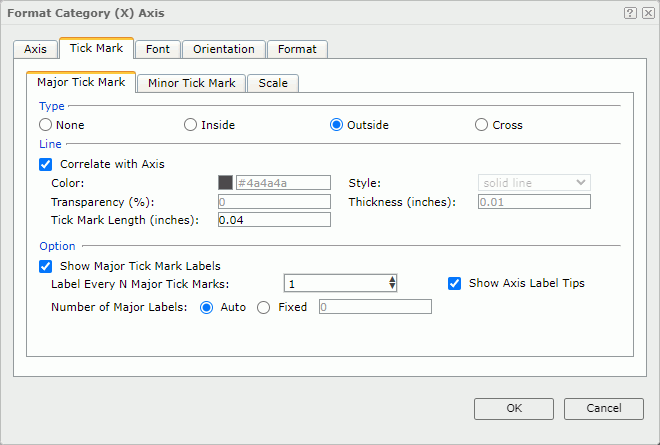Switch to the Axis tab
The width and height of the screenshot is (660, 445).
35,49
